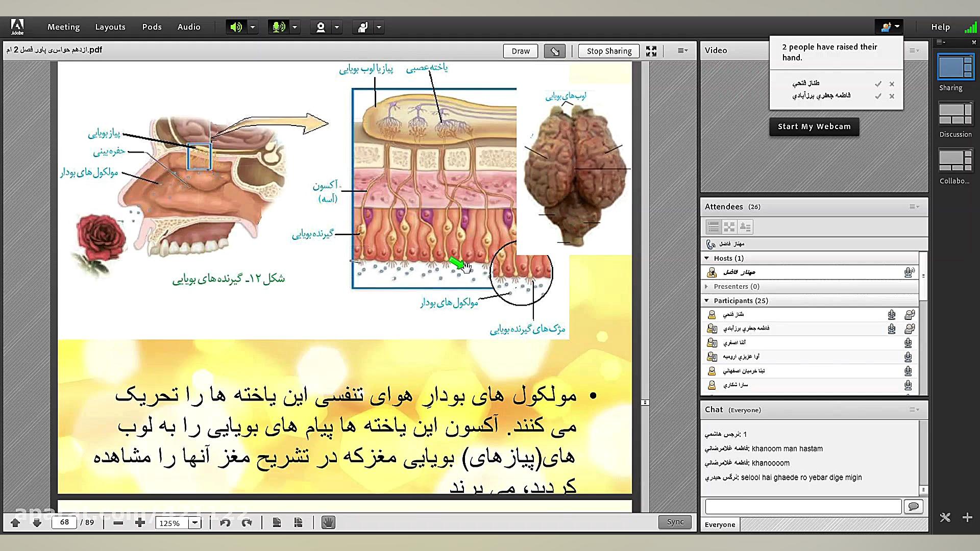The width and height of the screenshot is (980, 551).
Task: Toggle the microphone icon
Action: coord(278,27)
